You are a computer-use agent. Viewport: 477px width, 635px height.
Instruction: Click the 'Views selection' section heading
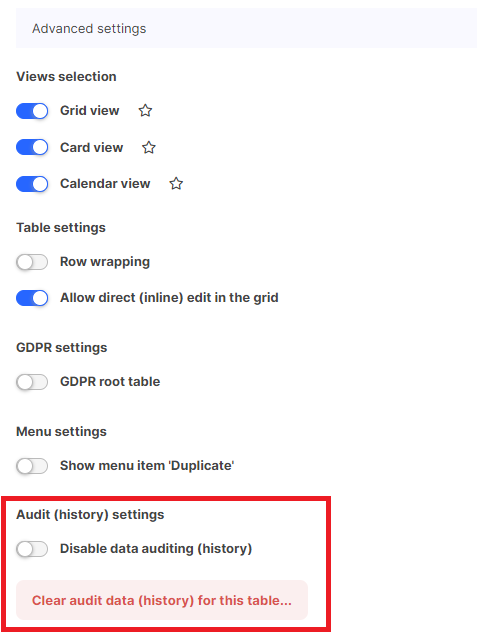coord(66,77)
